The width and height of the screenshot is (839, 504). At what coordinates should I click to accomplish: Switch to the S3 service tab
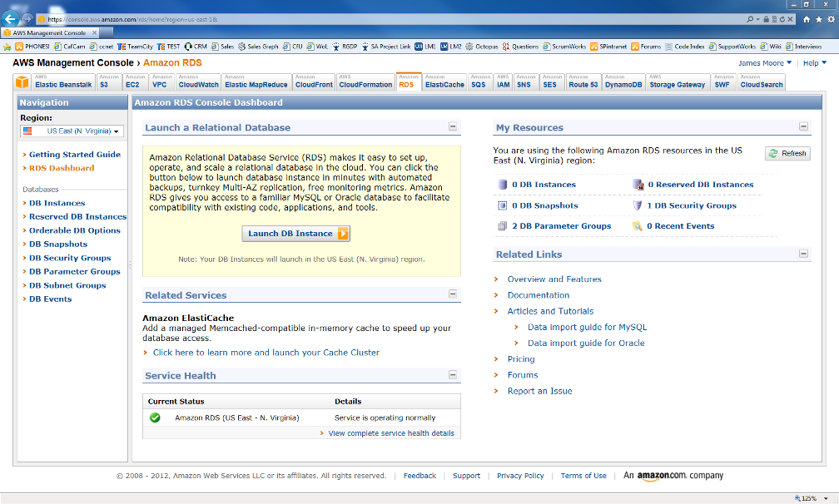pyautogui.click(x=108, y=82)
